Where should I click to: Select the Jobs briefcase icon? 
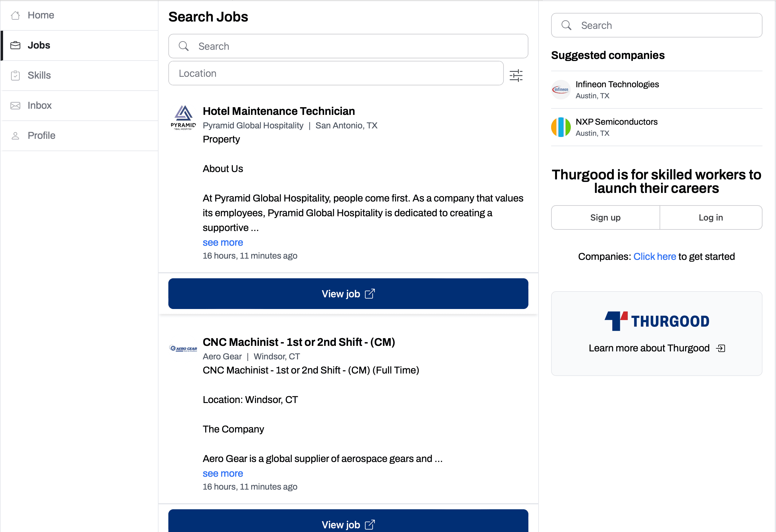point(15,45)
